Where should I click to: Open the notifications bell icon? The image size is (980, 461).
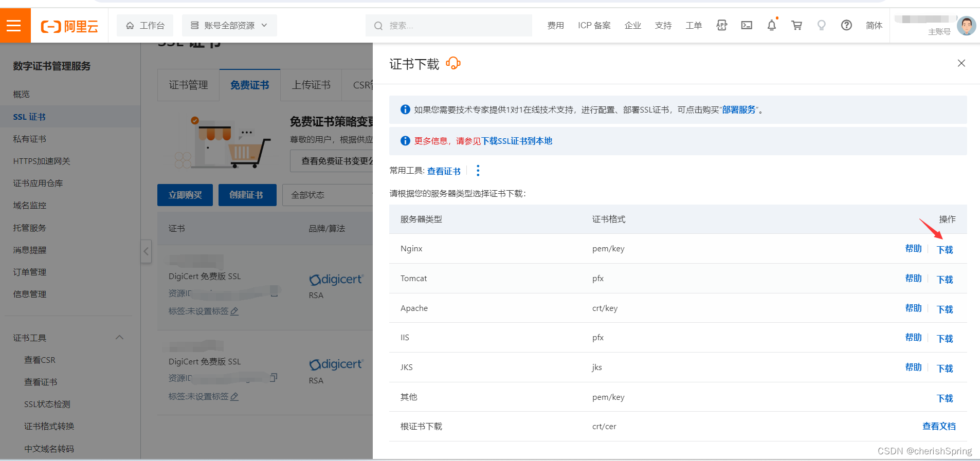click(x=772, y=25)
